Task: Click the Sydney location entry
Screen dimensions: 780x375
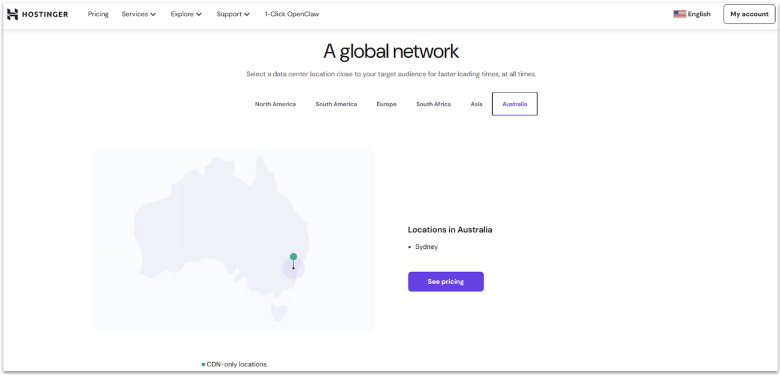Action: 426,247
